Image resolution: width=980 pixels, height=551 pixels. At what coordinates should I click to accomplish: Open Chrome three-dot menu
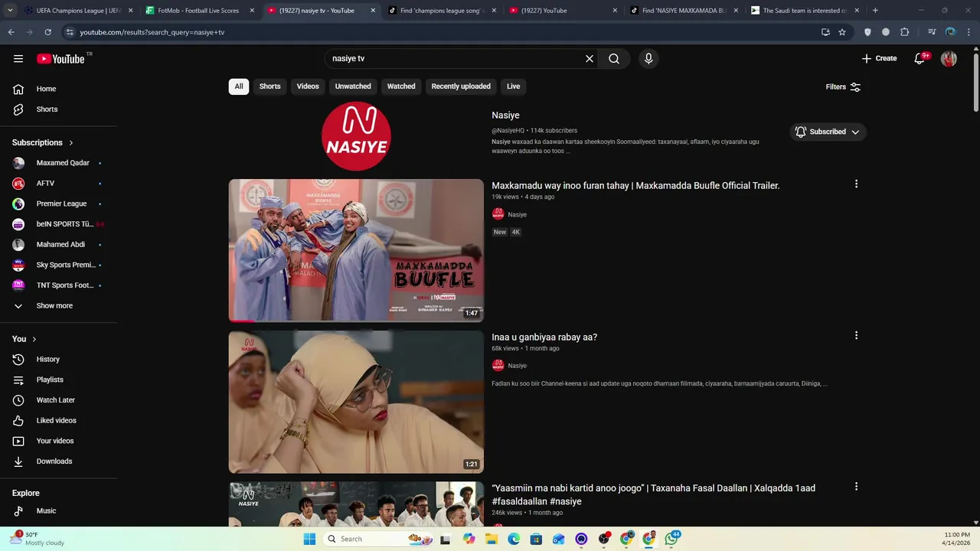(969, 32)
